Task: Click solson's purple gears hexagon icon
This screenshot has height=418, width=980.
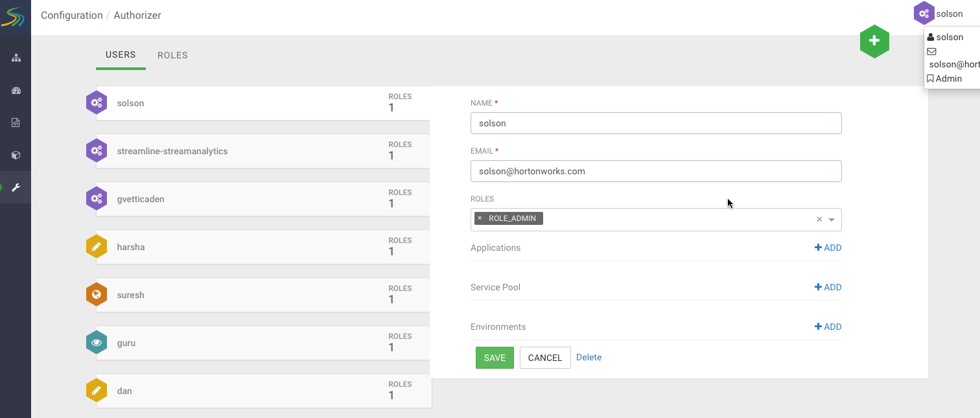Action: tap(97, 102)
